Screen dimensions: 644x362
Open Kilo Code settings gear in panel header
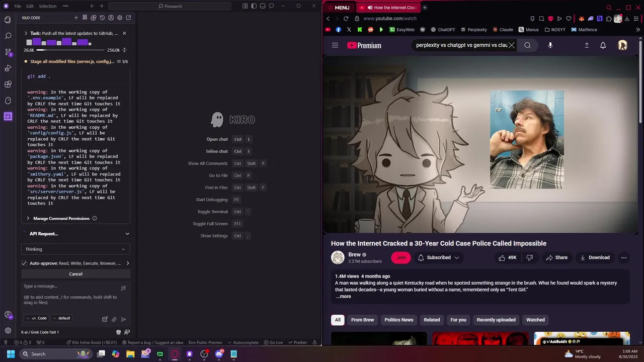point(120,18)
